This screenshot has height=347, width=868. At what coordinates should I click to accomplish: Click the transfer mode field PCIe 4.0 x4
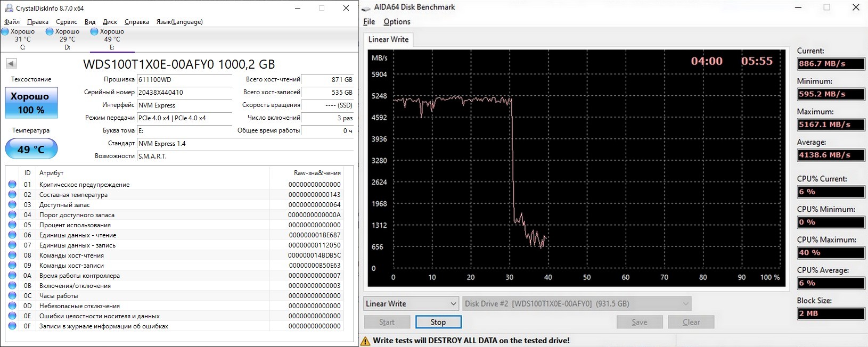(x=184, y=118)
